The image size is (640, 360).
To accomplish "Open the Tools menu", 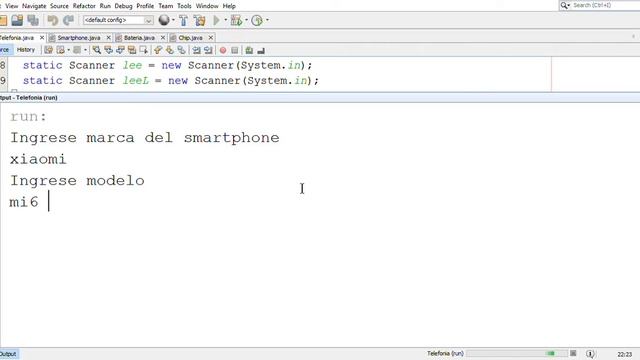I will coord(184,6).
